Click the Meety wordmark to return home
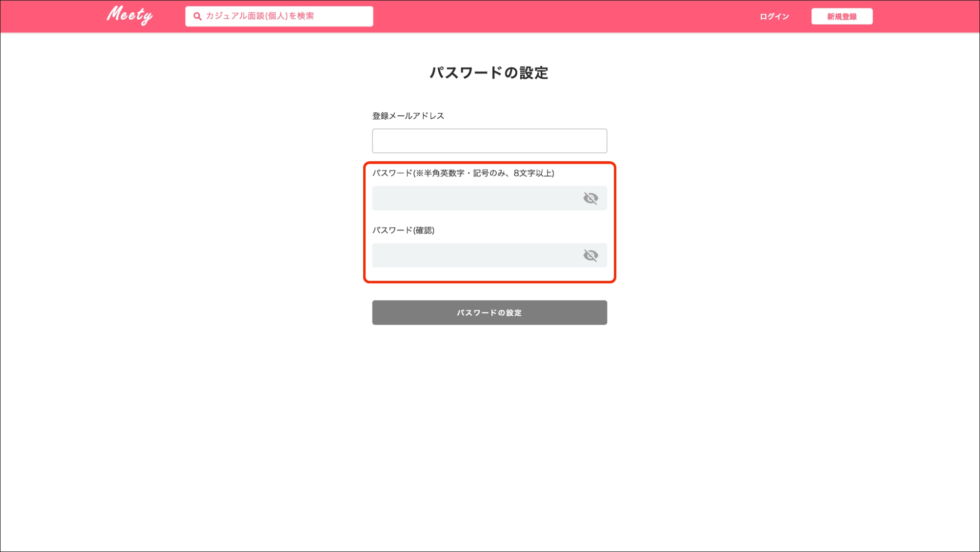This screenshot has width=980, height=552. coord(129,15)
